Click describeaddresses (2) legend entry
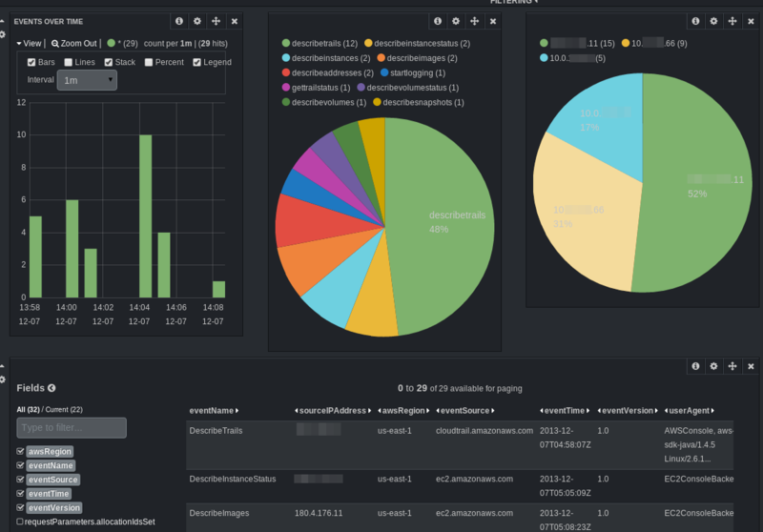The image size is (763, 532). click(327, 72)
